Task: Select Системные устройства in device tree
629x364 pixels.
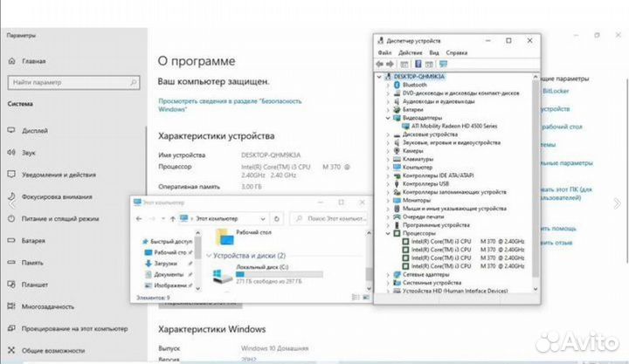Action: point(432,283)
